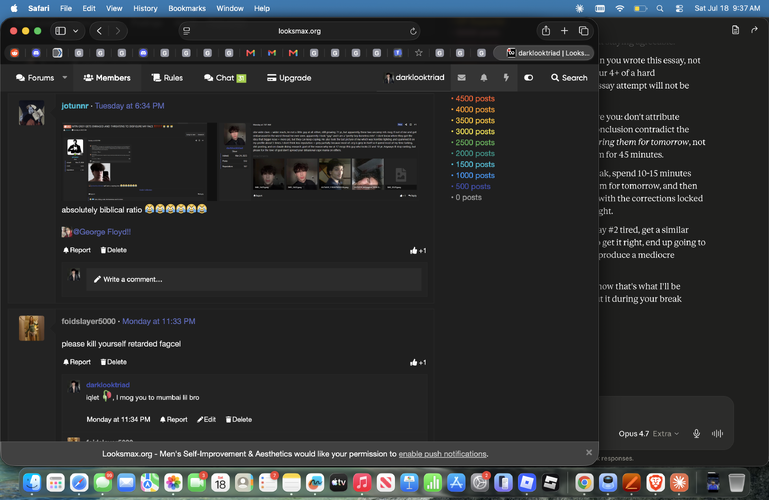The image size is (769, 500).
Task: Open Spotlight search in the menu bar
Action: 660,8
